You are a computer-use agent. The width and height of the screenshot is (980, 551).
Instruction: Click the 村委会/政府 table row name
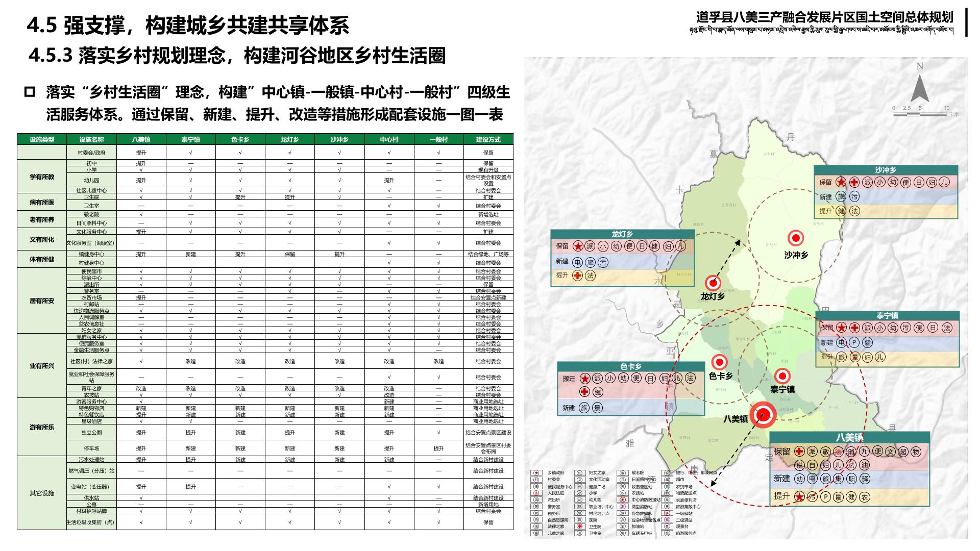(91, 153)
